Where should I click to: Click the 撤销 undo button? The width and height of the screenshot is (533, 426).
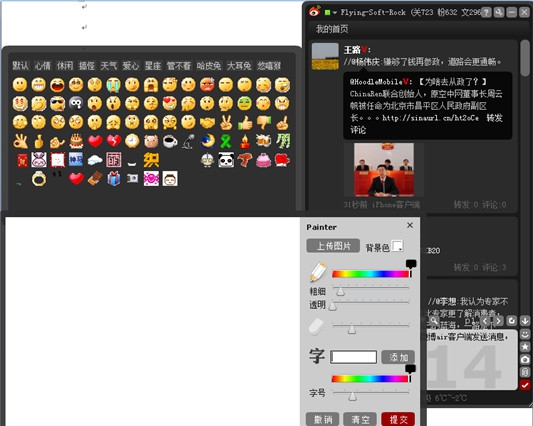(x=323, y=419)
